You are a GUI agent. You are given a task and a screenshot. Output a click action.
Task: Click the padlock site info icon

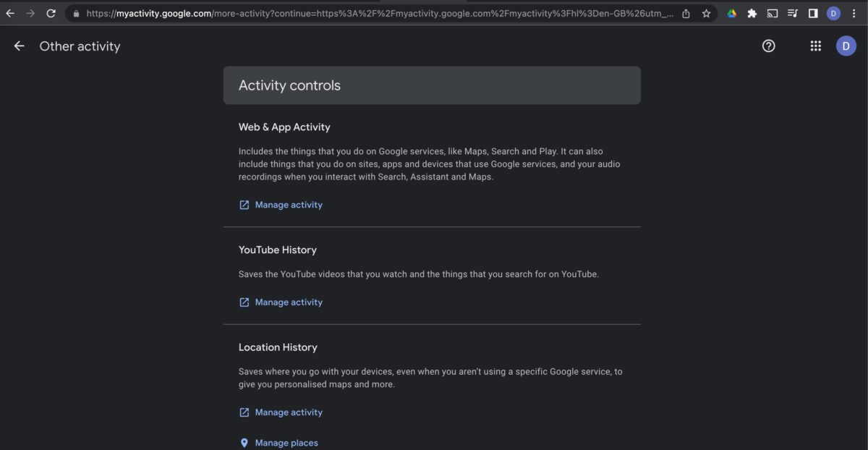click(x=76, y=13)
